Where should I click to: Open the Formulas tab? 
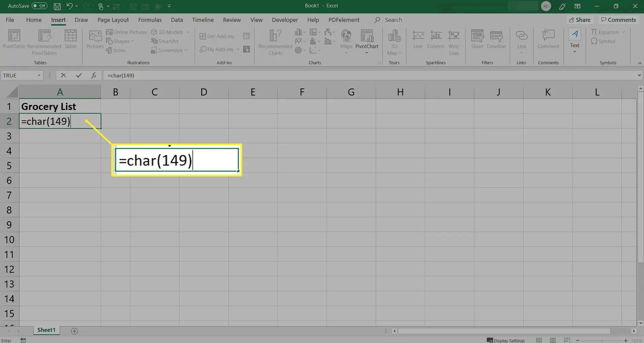150,20
